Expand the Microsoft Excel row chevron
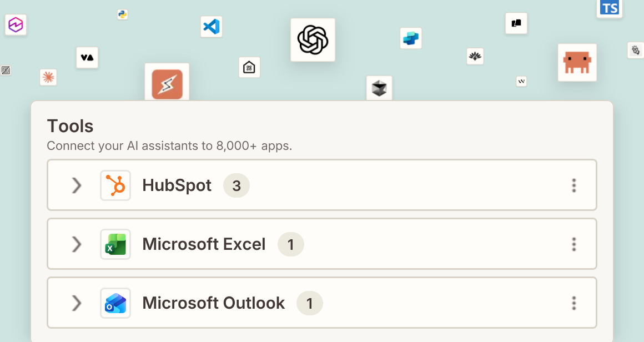This screenshot has width=644, height=342. coord(77,244)
